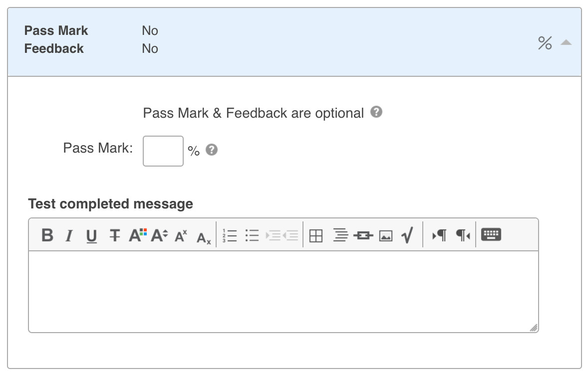Open the text color picker
Screen dimensions: 588x374
point(138,235)
